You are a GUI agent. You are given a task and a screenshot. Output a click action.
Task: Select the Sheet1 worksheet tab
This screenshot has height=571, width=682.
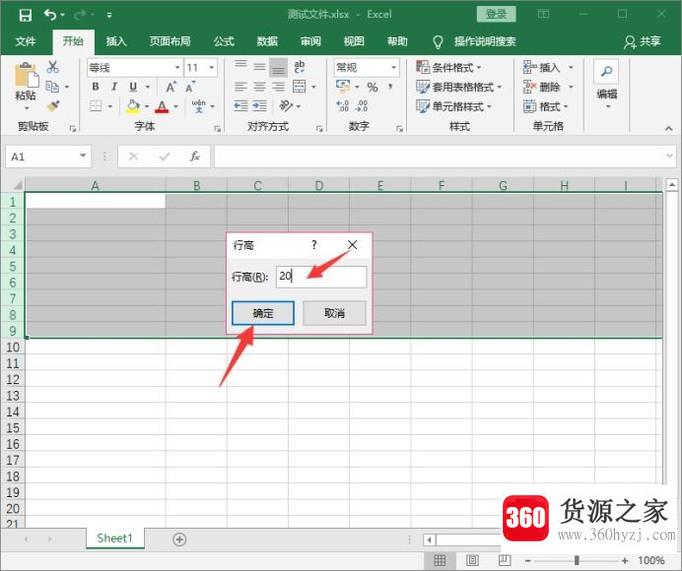pyautogui.click(x=115, y=538)
